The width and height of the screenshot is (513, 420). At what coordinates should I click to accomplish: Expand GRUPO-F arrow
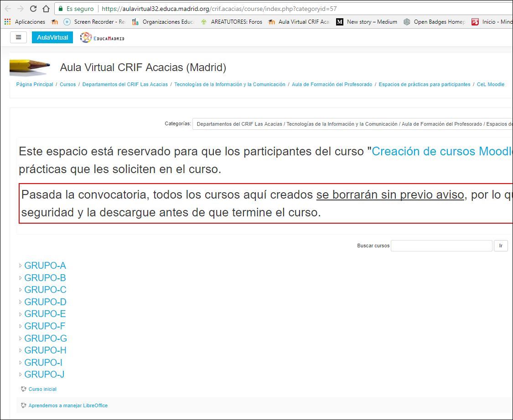pyautogui.click(x=20, y=326)
